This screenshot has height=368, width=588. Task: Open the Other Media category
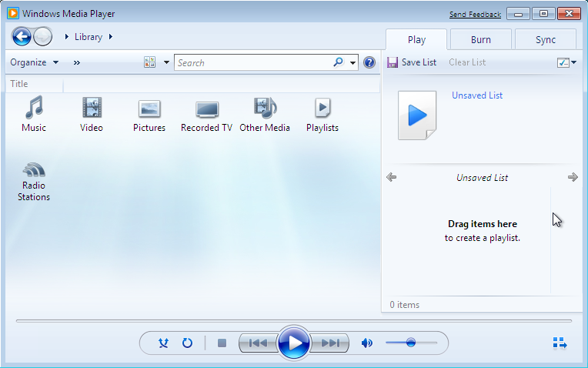[265, 114]
